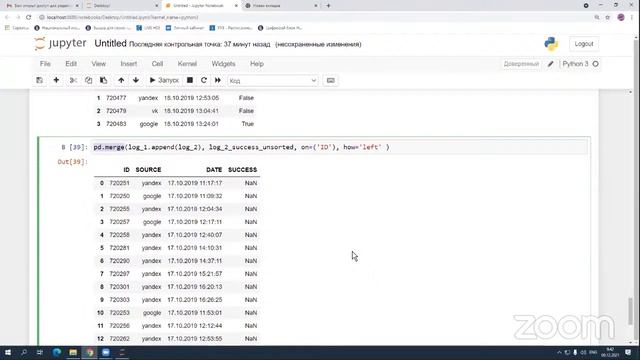Click the DATE column header
This screenshot has width=640, height=360.
214,170
